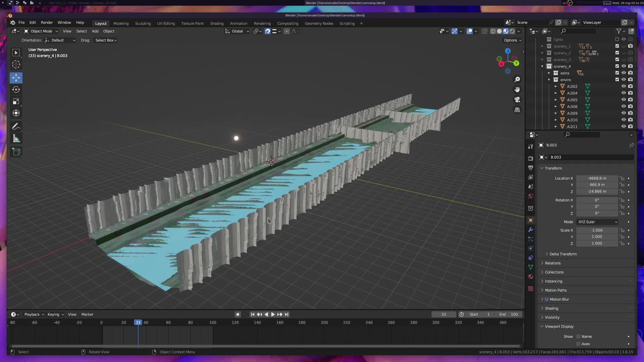The width and height of the screenshot is (644, 362).
Task: Open the XYZ Euler rotation mode dropdown
Action: pyautogui.click(x=597, y=222)
